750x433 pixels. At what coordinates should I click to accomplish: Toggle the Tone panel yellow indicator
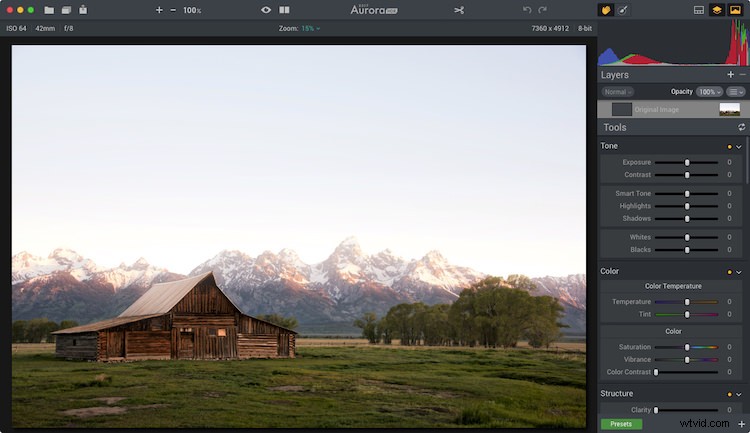(729, 147)
